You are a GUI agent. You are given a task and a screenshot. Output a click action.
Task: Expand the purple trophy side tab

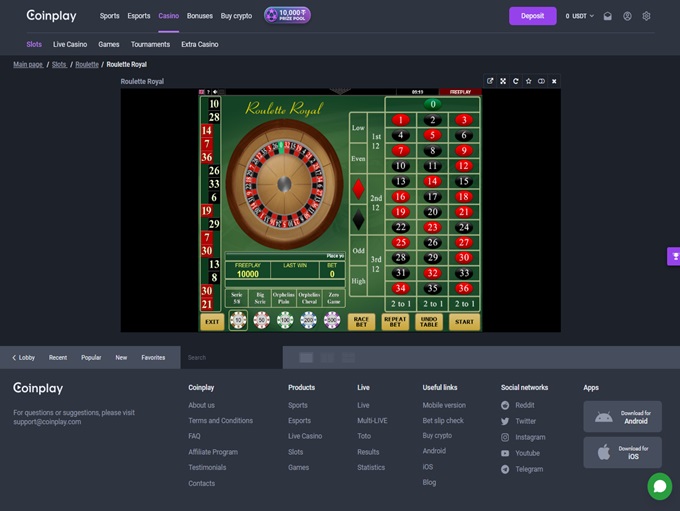coord(674,257)
